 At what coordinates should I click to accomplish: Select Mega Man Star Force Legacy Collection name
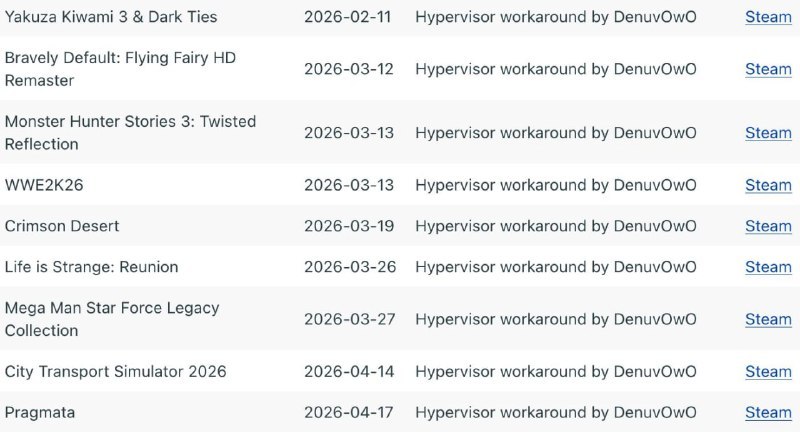112,319
